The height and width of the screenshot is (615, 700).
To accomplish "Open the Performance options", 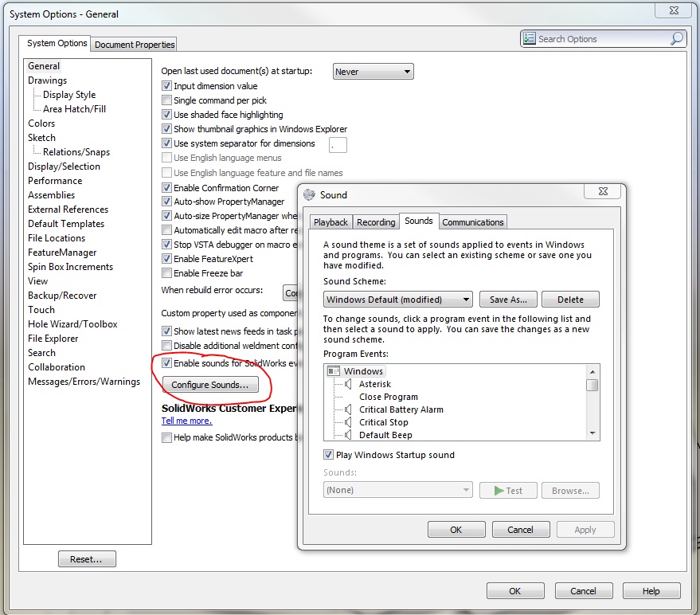I will pos(55,180).
